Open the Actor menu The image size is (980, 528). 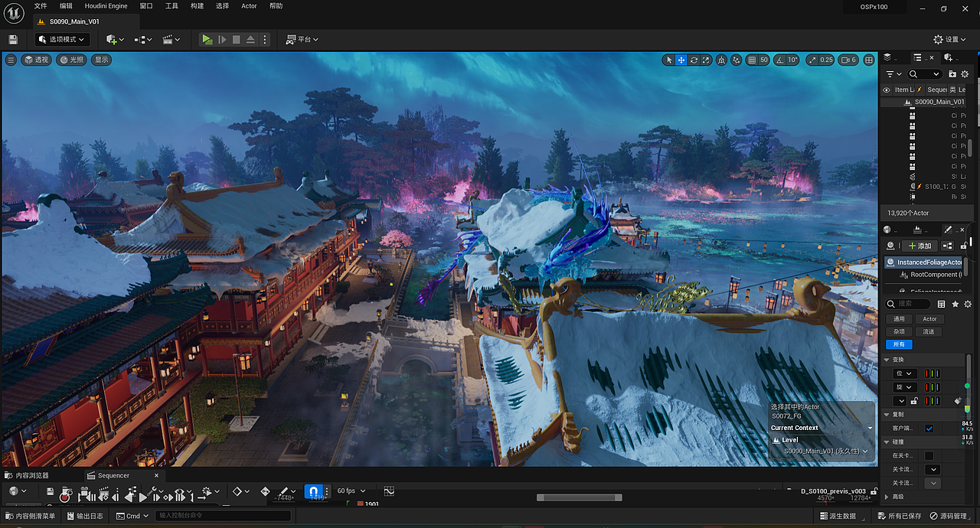coord(249,6)
